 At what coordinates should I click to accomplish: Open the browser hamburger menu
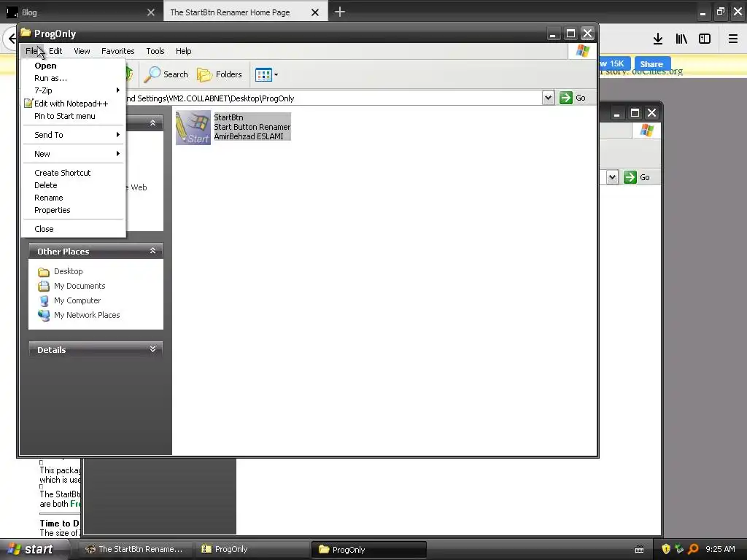point(732,39)
